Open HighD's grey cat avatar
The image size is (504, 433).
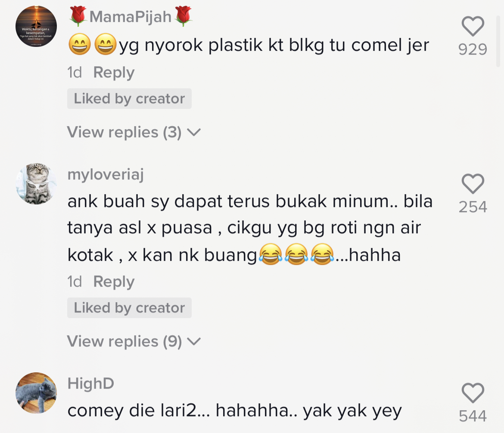tap(36, 393)
